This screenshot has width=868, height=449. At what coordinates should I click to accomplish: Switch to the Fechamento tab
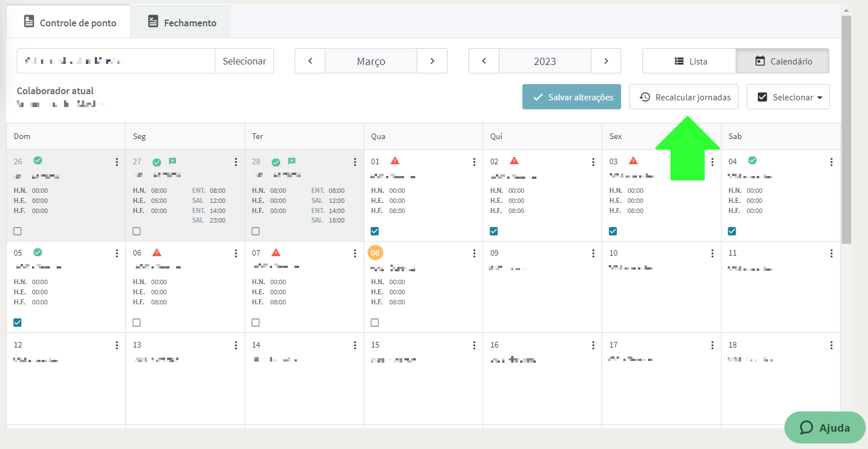(x=181, y=22)
